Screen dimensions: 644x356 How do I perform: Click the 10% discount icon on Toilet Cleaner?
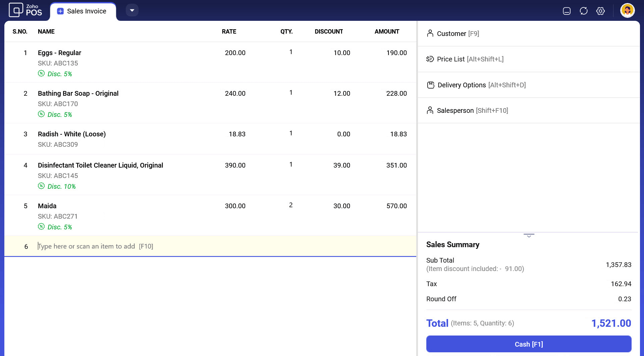point(41,186)
